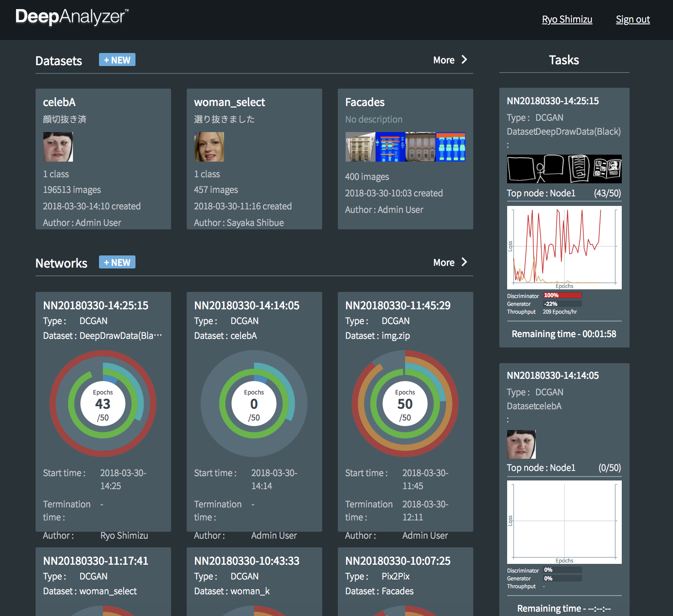Screen dimensions: 673x616
Task: Click the red Discriminator 100% progress bar
Action: point(562,295)
